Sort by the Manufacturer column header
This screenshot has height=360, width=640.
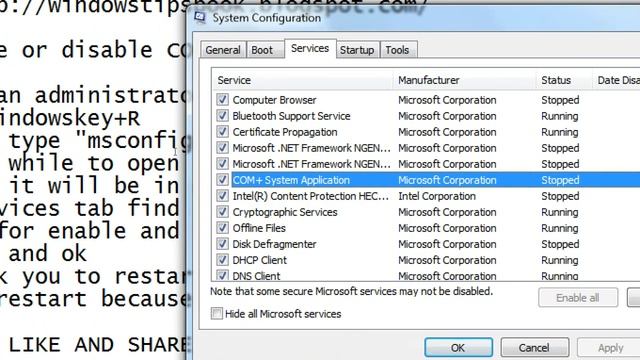coord(464,80)
